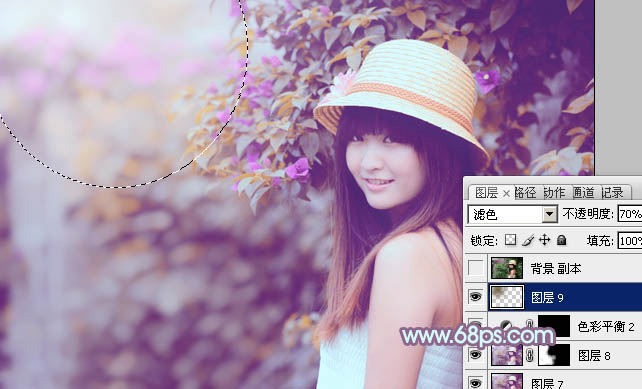Viewport: 642px width, 389px height.
Task: Select the 背景 副本 layer thumbnail
Action: [507, 268]
